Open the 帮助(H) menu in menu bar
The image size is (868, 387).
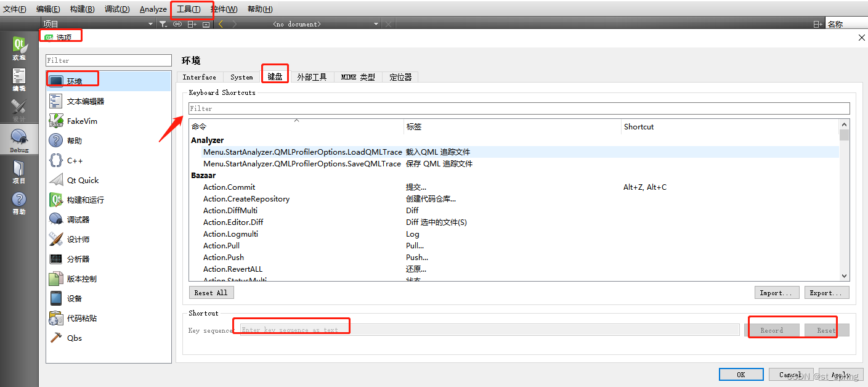[260, 9]
